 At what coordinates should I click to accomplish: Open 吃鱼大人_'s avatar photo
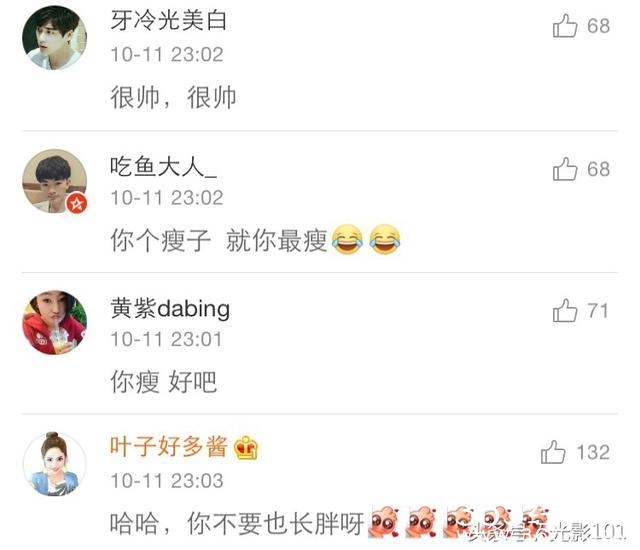tap(54, 181)
